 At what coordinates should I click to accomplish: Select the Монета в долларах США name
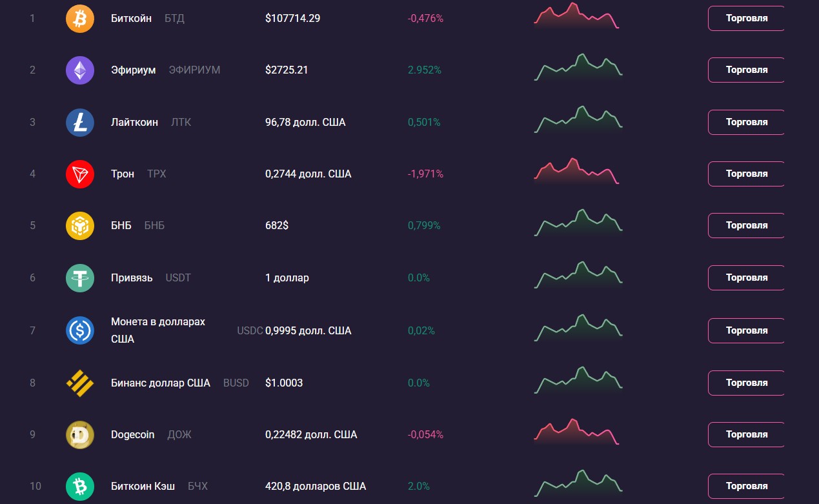(158, 330)
